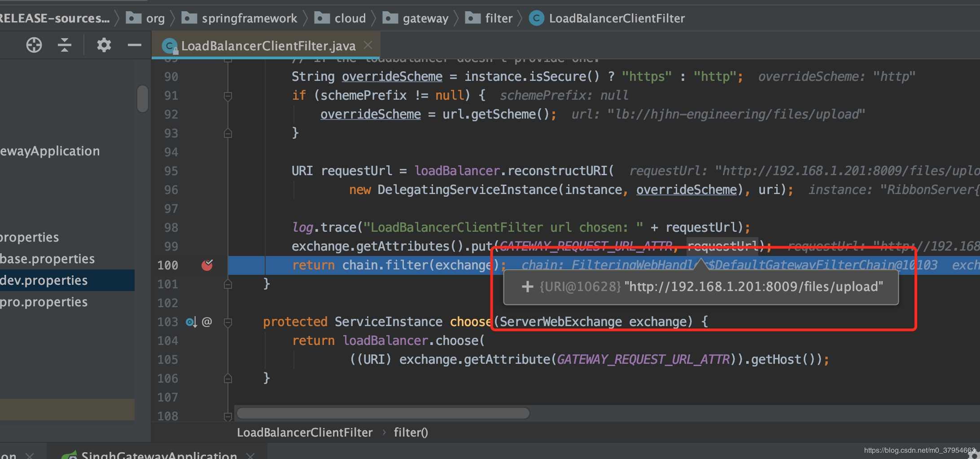Collapse the if block fold at line 91
Viewport: 980px width, 459px height.
pyautogui.click(x=228, y=96)
